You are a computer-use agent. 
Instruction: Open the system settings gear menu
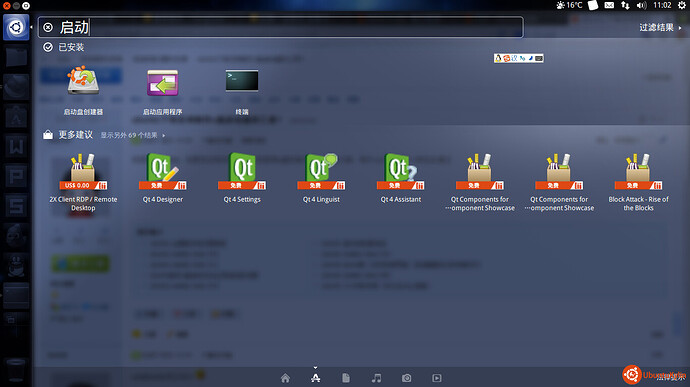(682, 5)
